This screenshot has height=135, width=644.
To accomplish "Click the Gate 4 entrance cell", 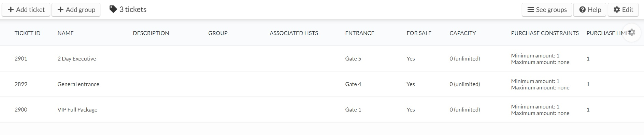I will pos(353,84).
